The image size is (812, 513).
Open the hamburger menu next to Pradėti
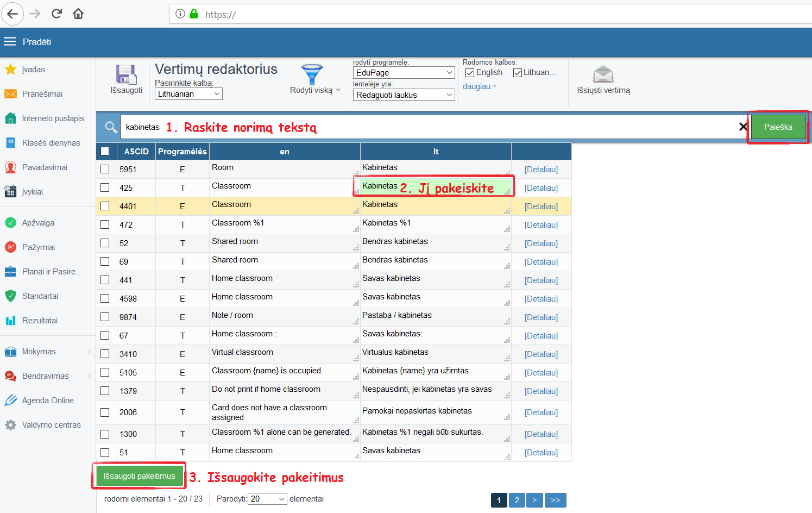tap(10, 42)
